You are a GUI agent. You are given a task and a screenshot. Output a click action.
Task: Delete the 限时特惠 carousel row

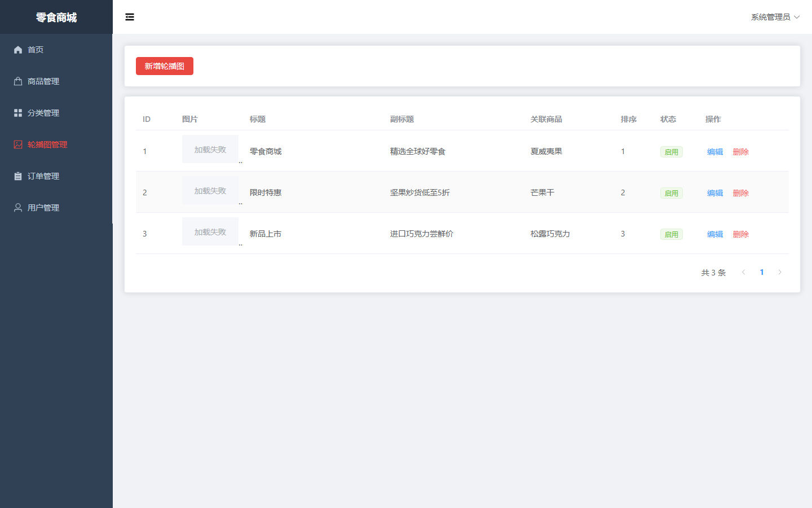point(741,193)
